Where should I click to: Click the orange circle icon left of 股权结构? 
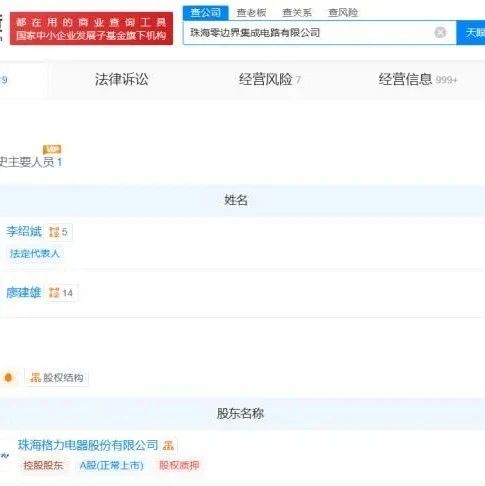click(x=8, y=378)
